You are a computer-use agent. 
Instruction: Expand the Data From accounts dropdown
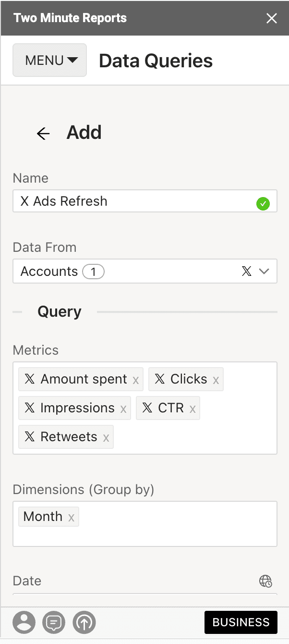click(x=264, y=272)
